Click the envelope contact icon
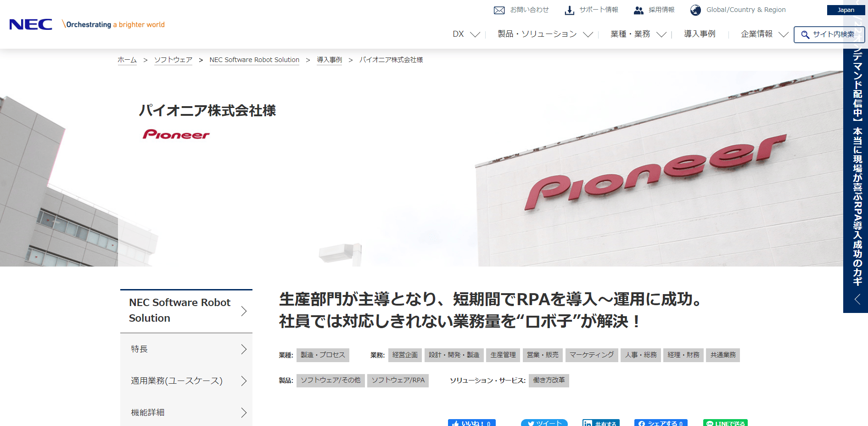This screenshot has height=426, width=868. [x=499, y=10]
